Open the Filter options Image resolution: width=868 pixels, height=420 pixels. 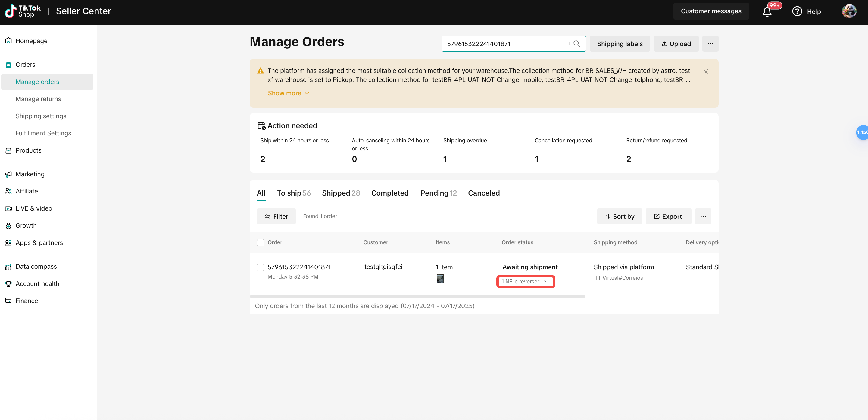click(276, 216)
